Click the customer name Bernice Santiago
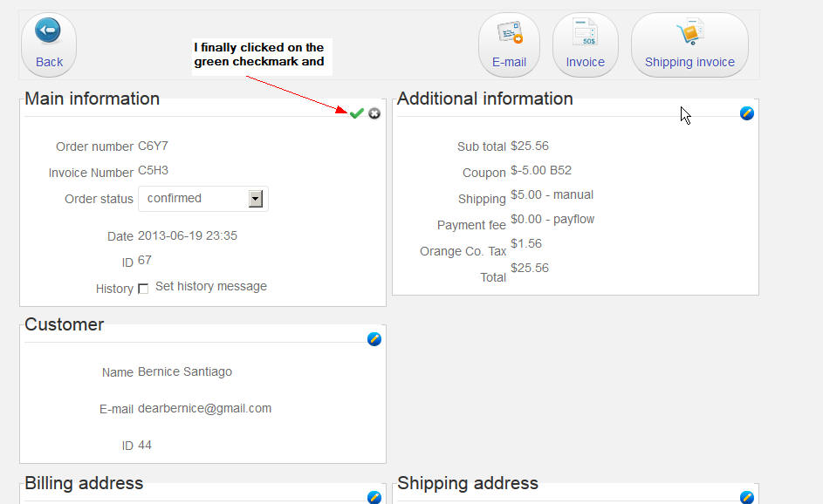Screen dimensions: 823x504 tap(185, 371)
